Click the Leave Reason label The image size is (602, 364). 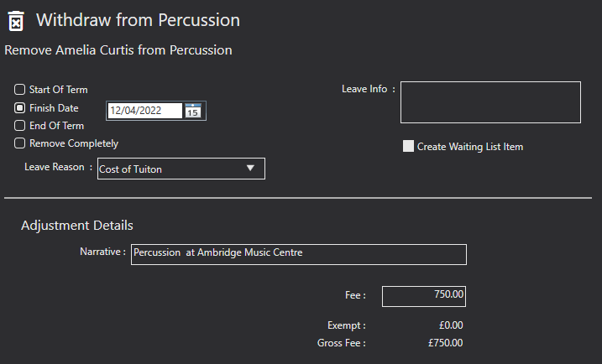tap(55, 167)
